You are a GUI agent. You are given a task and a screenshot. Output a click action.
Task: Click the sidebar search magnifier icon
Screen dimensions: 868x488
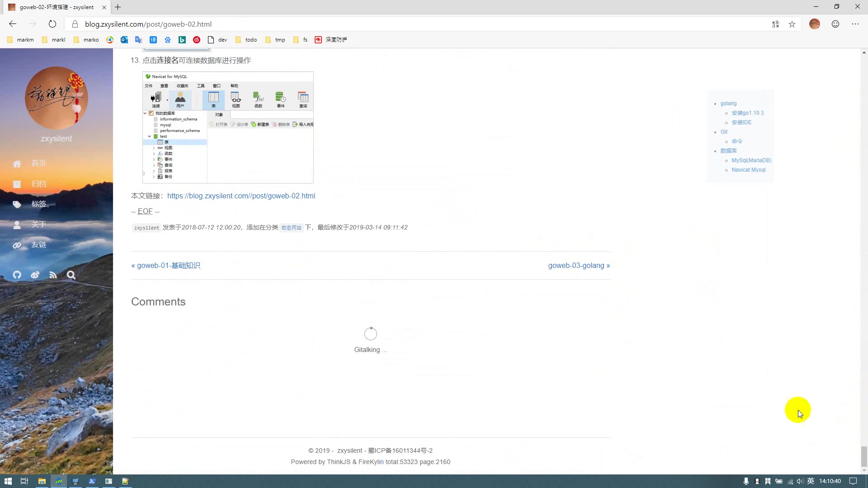[71, 275]
